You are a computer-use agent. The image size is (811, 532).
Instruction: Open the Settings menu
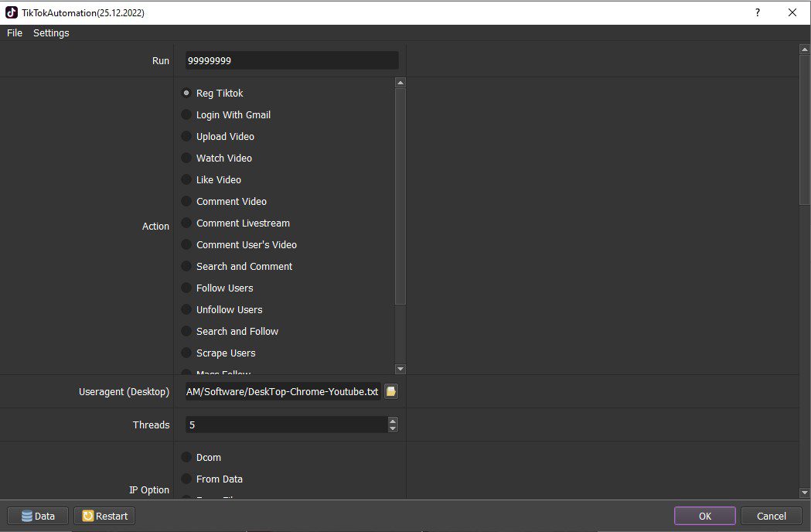click(x=51, y=32)
